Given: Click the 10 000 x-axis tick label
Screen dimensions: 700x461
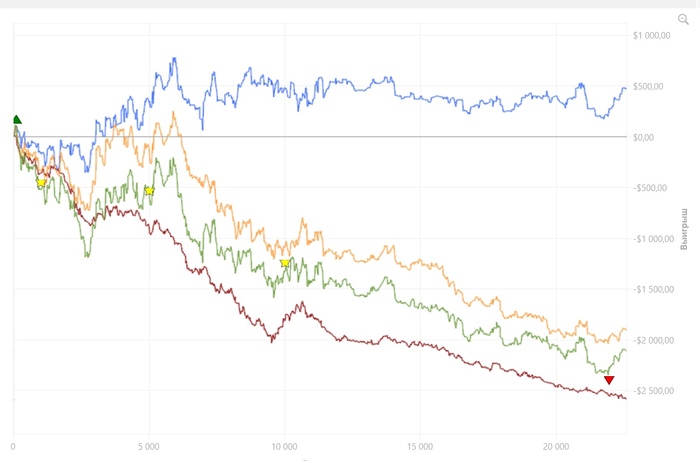Looking at the screenshot, I should [x=284, y=446].
